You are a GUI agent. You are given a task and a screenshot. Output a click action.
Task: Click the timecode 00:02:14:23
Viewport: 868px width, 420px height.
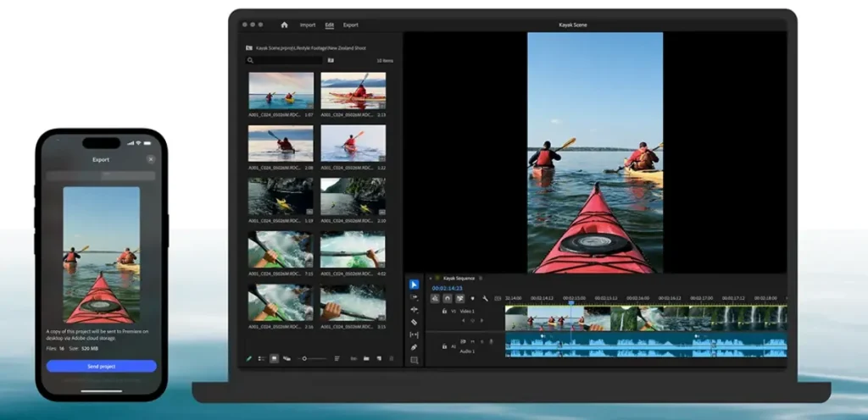point(448,289)
